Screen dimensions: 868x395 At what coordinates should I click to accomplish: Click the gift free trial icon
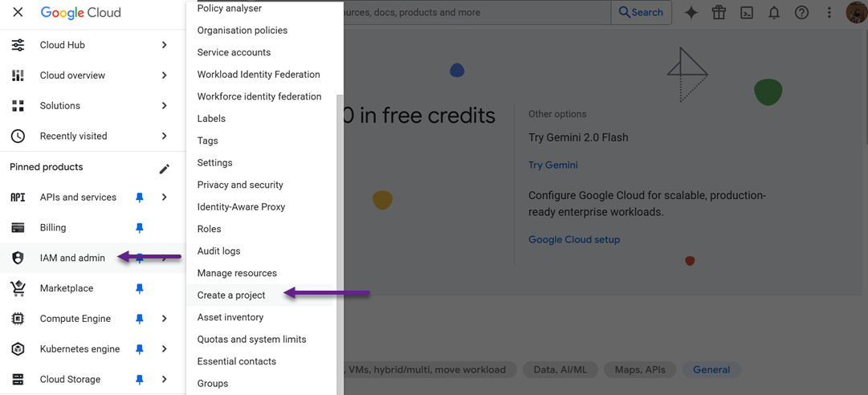point(719,13)
